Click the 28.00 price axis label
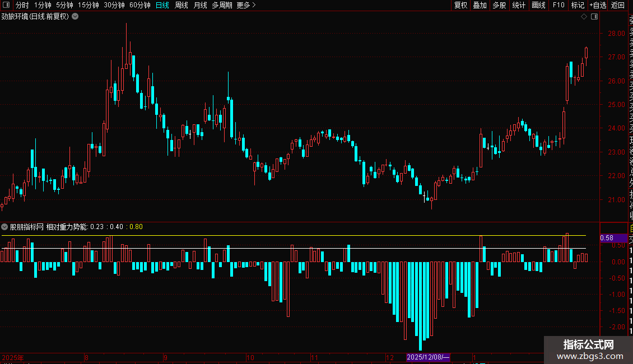The height and width of the screenshot is (364, 633). click(x=616, y=34)
